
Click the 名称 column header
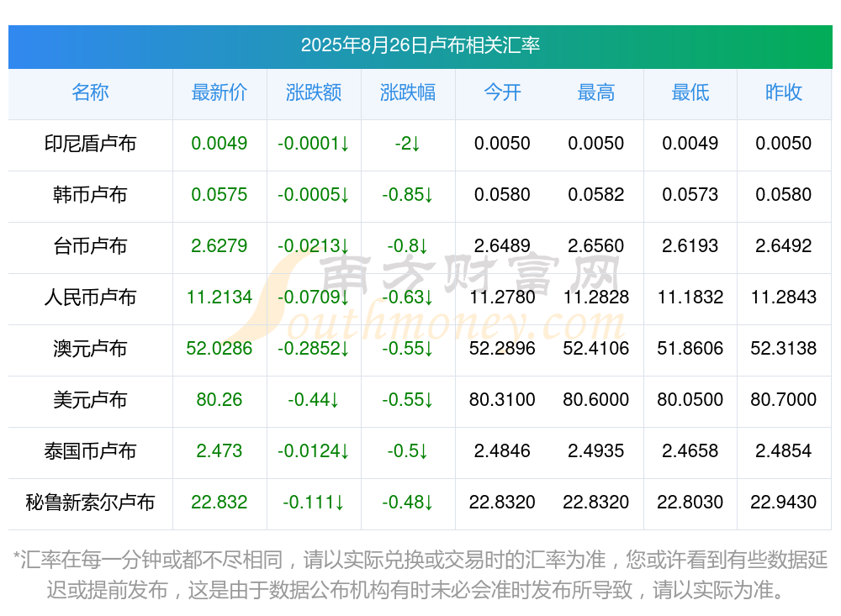coord(90,92)
